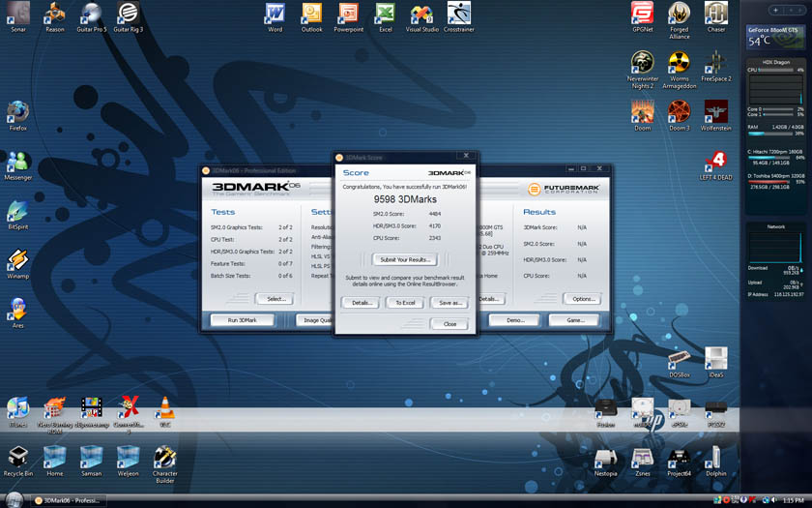Open the Nero Burning ROM shortcut
Image resolution: width=812 pixels, height=508 pixels.
[x=55, y=415]
